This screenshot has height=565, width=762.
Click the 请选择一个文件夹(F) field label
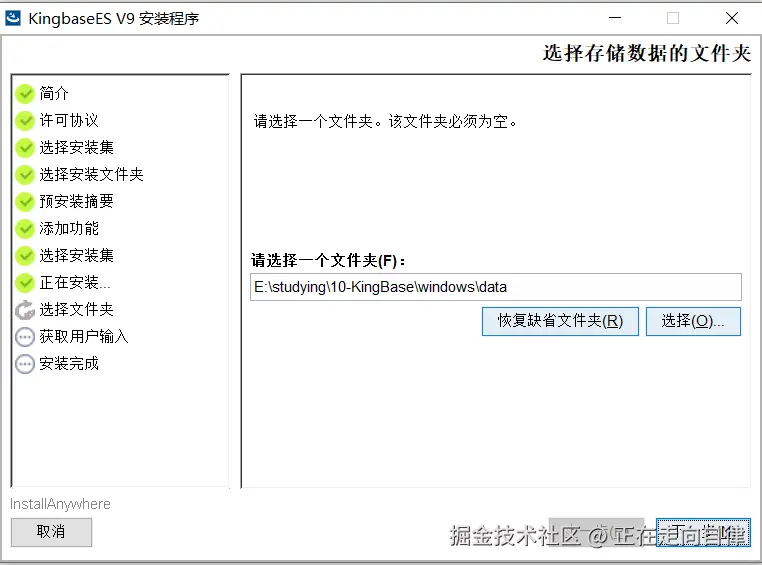(328, 261)
